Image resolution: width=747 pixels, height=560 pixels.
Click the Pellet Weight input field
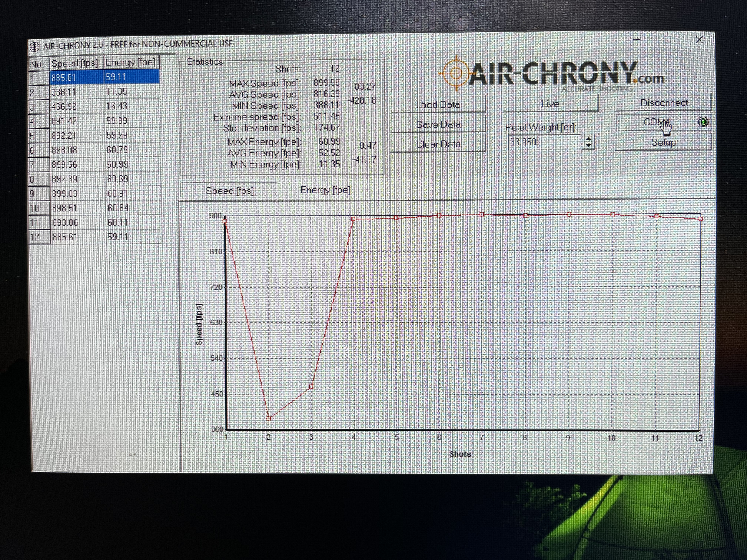[x=545, y=142]
